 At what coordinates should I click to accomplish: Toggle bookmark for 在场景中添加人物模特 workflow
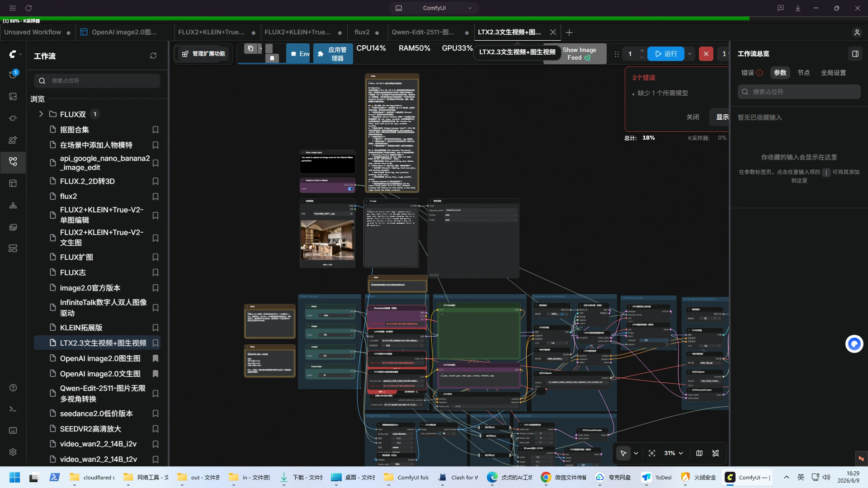[x=156, y=145]
